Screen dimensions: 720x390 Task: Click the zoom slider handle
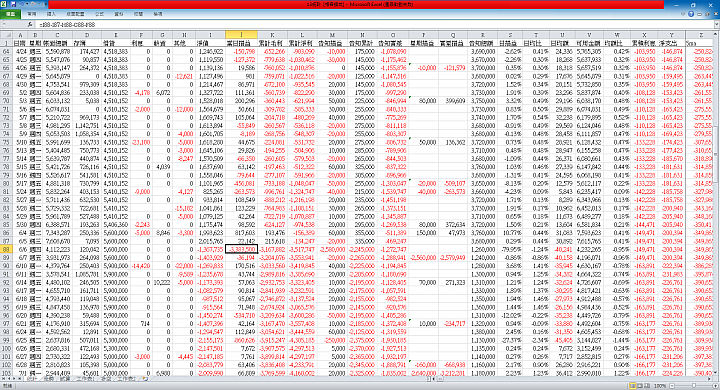[694, 386]
